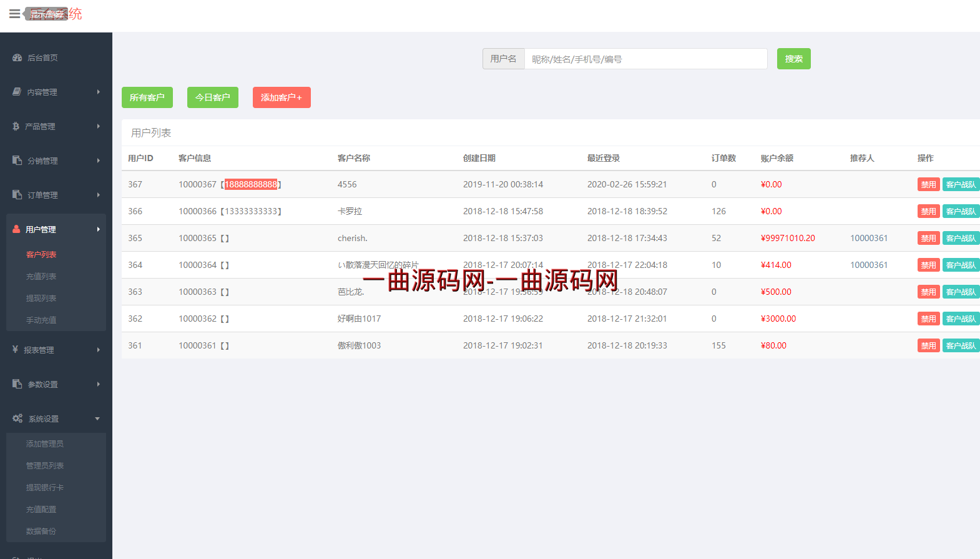
Task: Click creation date 2019-11-20 00:38:14
Action: [x=503, y=184]
